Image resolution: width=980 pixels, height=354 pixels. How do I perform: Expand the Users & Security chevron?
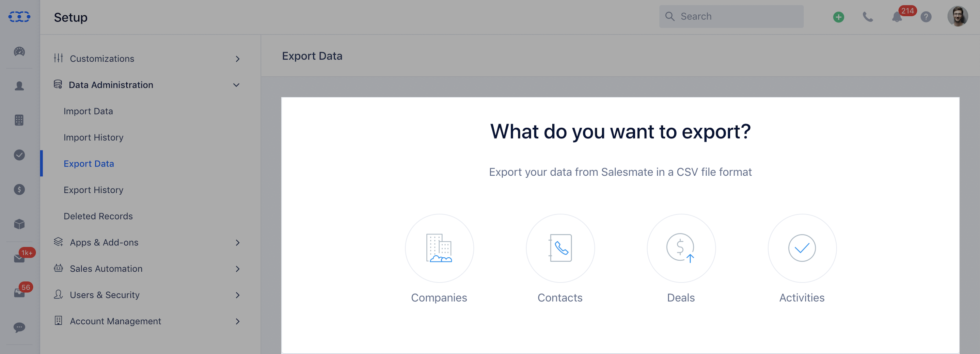(x=237, y=295)
